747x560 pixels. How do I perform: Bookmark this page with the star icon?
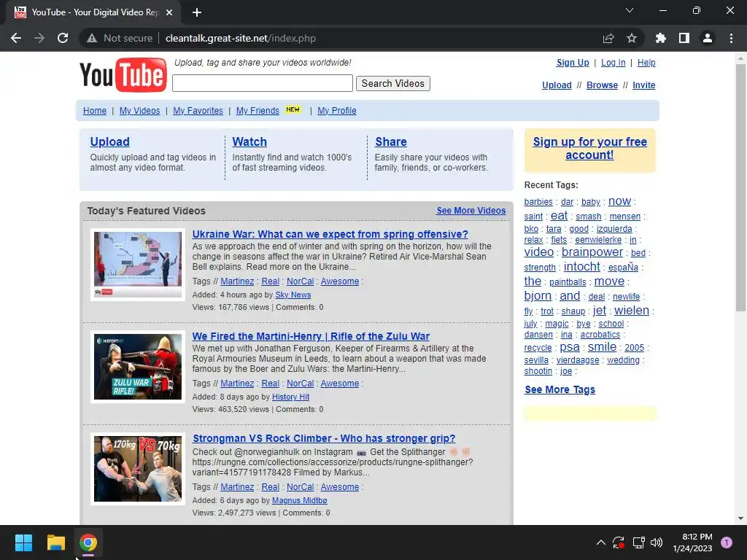pos(632,38)
